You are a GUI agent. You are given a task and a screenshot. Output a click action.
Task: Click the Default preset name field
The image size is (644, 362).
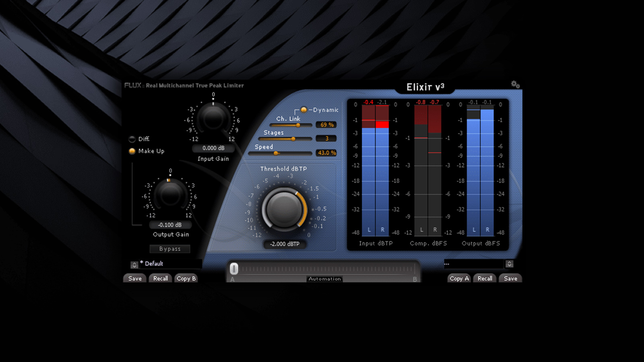click(x=171, y=264)
